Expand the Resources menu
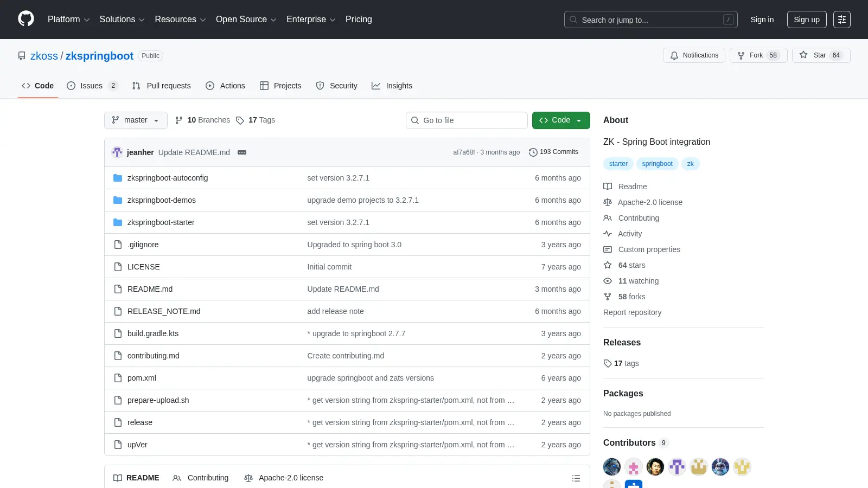Screen dimensions: 868x488 (x=180, y=20)
